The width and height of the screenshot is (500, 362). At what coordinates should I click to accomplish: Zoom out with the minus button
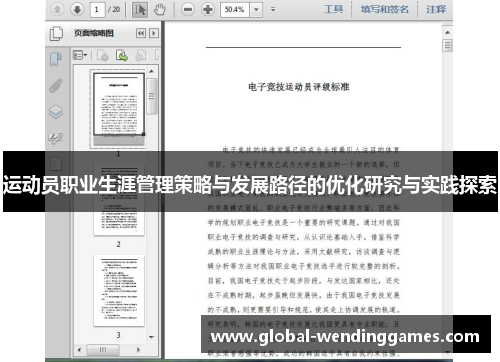188,9
